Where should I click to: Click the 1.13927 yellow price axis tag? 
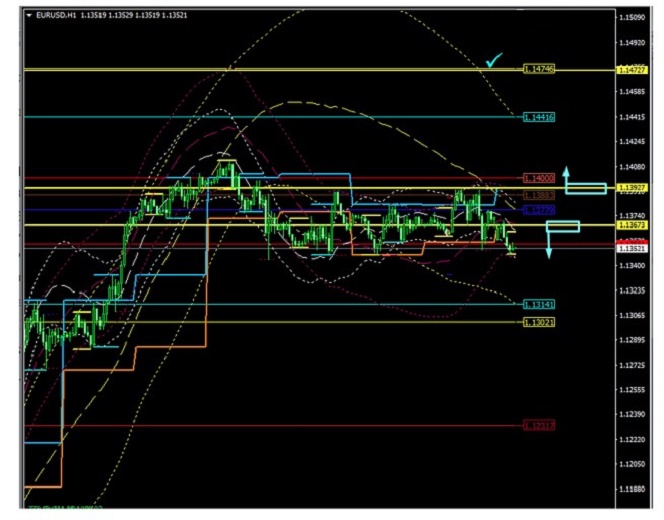[x=632, y=188]
